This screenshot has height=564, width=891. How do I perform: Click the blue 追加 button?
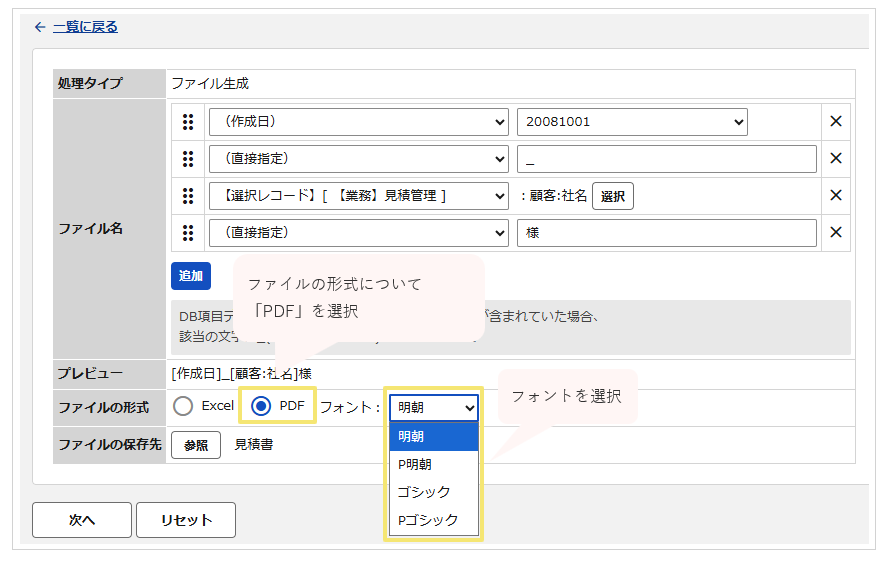191,276
